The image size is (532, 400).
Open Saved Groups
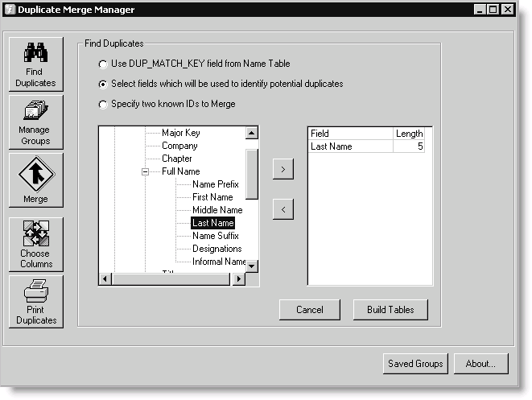[415, 364]
